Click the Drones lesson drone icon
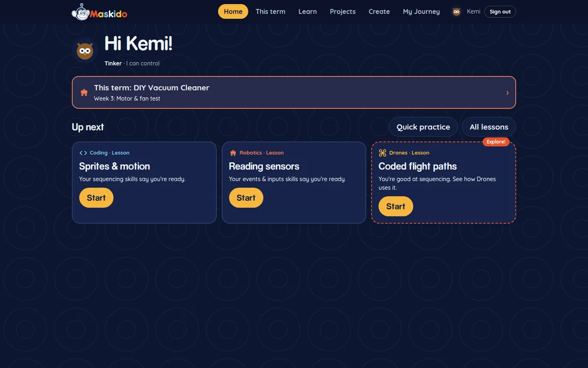588x368 pixels. coord(383,153)
